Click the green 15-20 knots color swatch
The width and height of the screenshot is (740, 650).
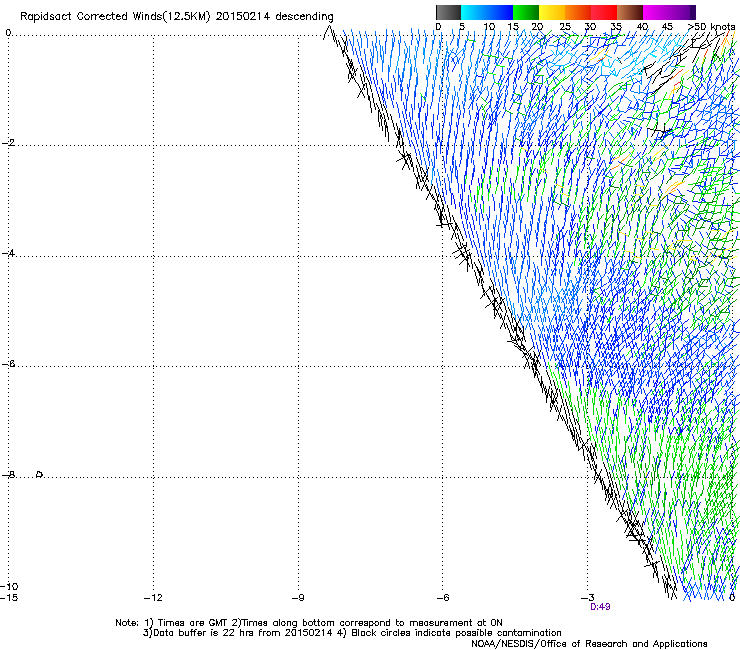point(526,12)
